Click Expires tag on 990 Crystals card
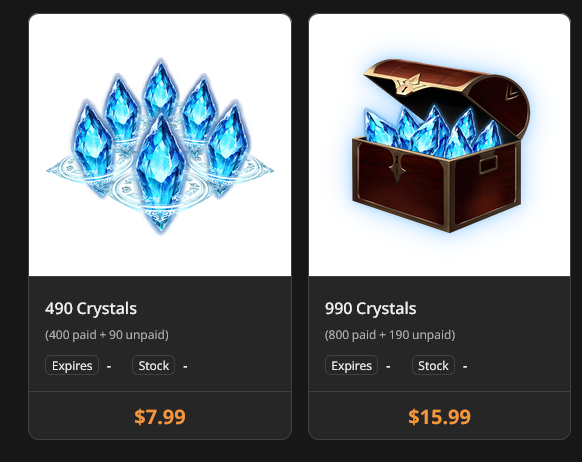The width and height of the screenshot is (582, 462). 352,366
